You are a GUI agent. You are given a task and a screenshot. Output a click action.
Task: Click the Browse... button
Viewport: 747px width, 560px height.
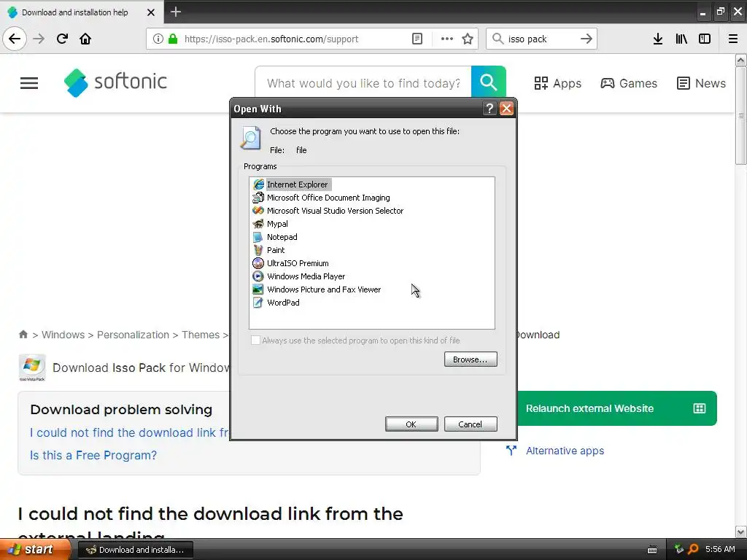click(471, 359)
